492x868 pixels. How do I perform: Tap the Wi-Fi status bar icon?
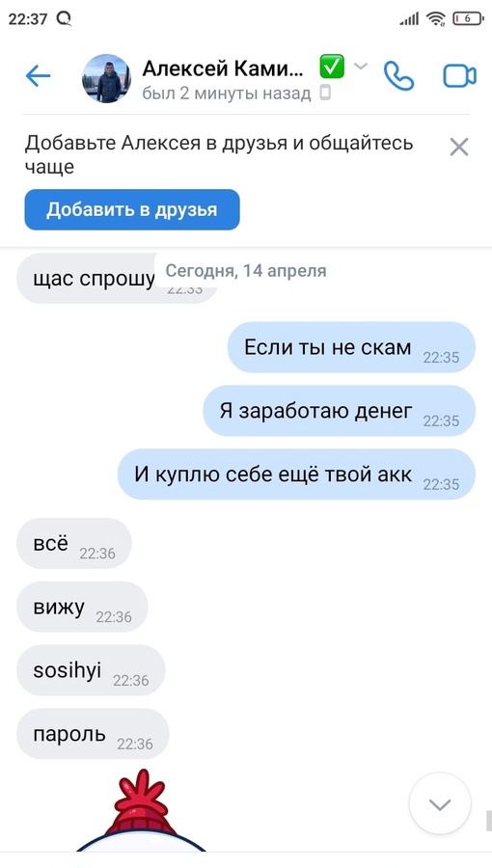pyautogui.click(x=436, y=19)
